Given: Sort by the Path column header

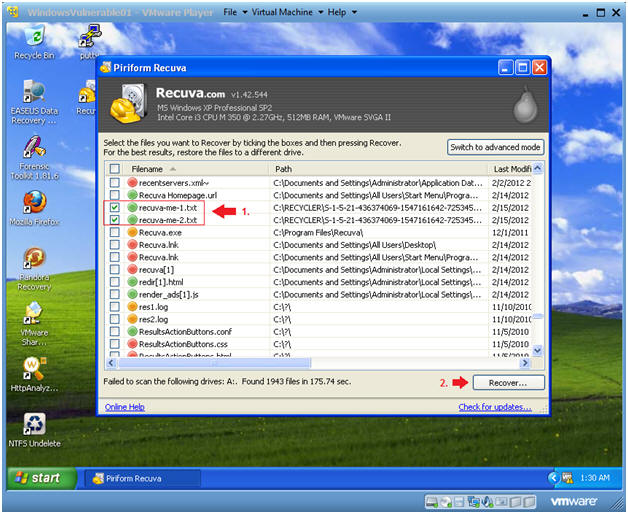Looking at the screenshot, I should (378, 169).
